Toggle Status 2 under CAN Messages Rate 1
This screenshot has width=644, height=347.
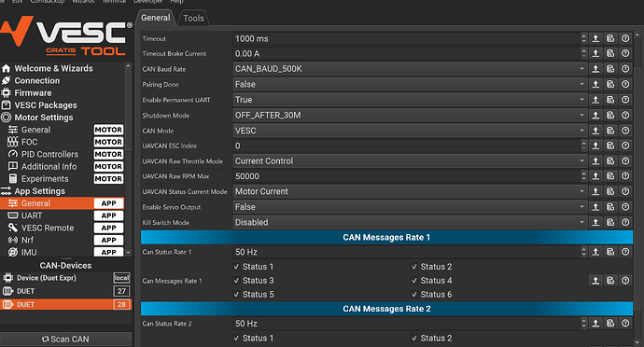click(x=431, y=267)
